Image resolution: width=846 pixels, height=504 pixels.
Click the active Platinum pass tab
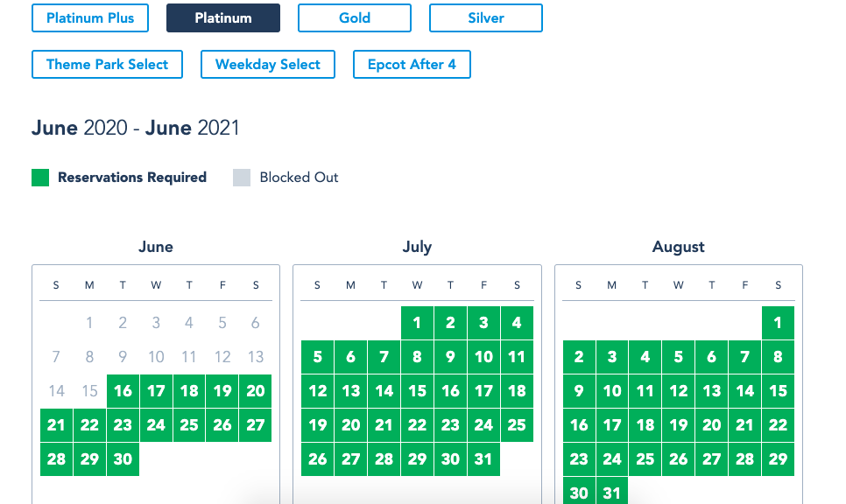click(x=223, y=17)
